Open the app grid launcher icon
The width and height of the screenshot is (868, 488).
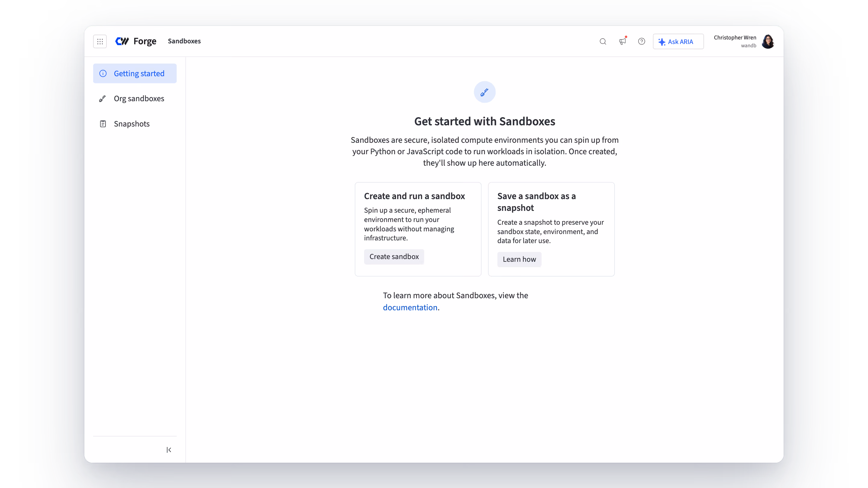tap(100, 41)
